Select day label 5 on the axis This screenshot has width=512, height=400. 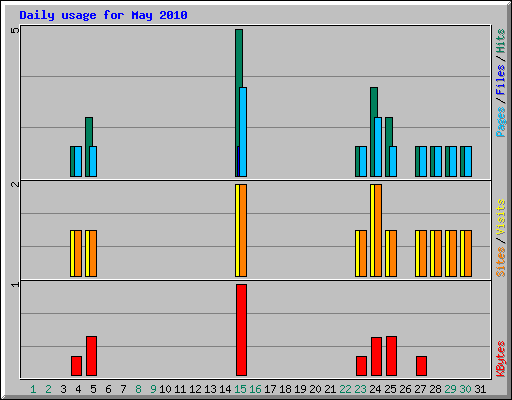pos(93,389)
